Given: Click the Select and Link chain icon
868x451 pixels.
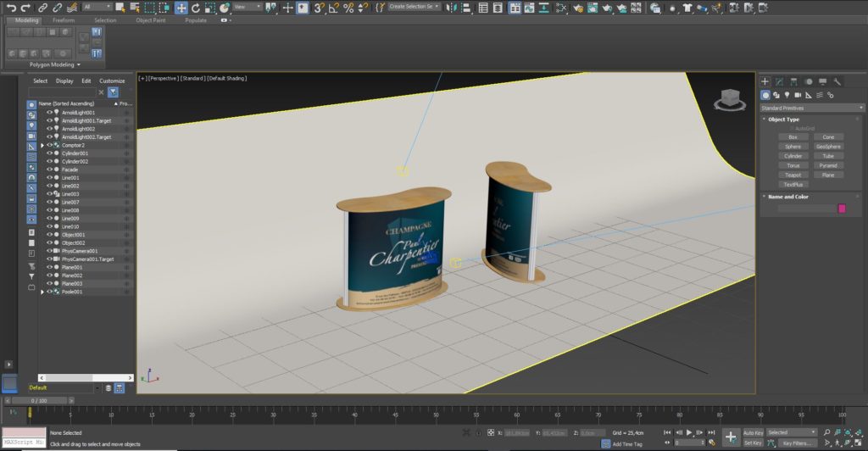Looking at the screenshot, I should tap(42, 8).
